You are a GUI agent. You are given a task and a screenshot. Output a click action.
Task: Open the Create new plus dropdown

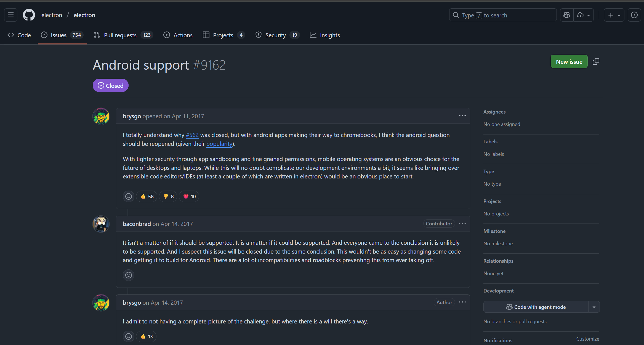(614, 15)
